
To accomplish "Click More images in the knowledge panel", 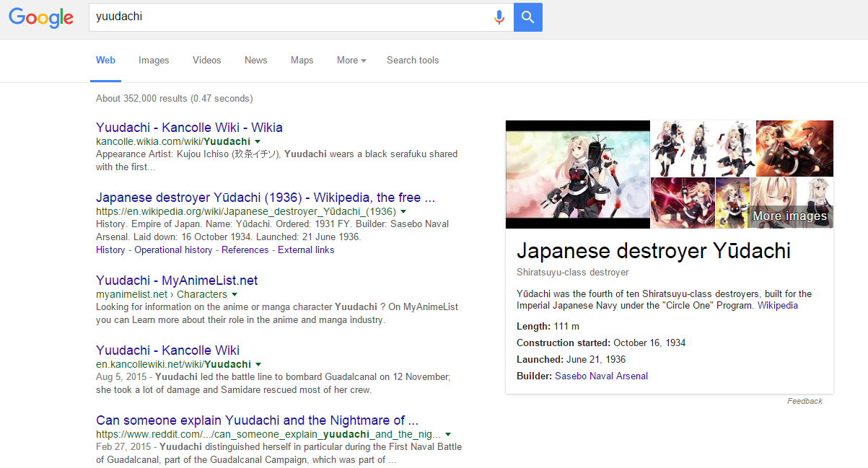I will coord(789,216).
